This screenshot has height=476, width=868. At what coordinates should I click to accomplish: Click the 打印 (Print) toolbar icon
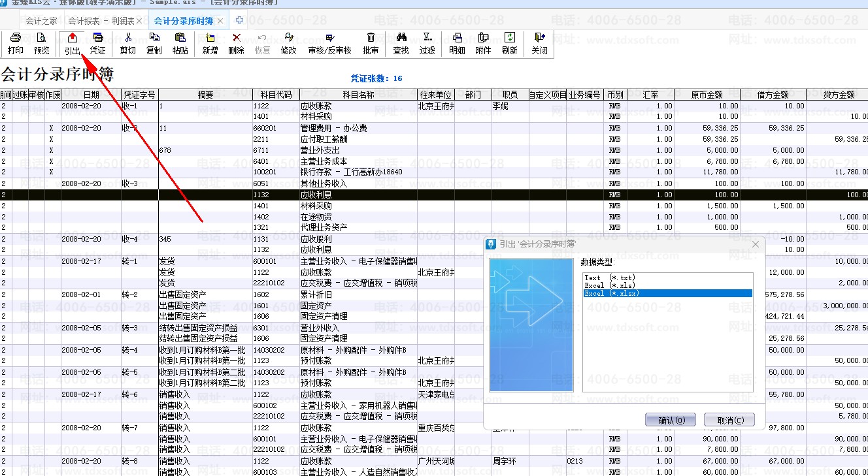click(x=15, y=43)
